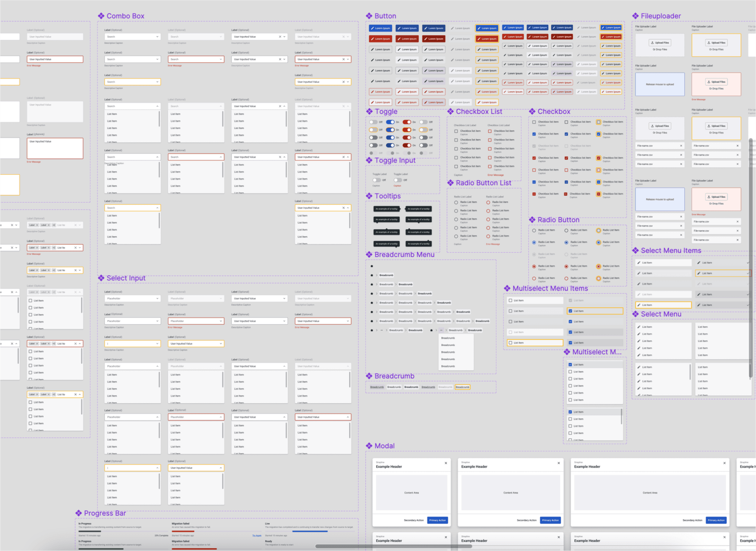Click the blue progress bar under Live status
Screen dimensions: 756x551
pyautogui.click(x=309, y=531)
